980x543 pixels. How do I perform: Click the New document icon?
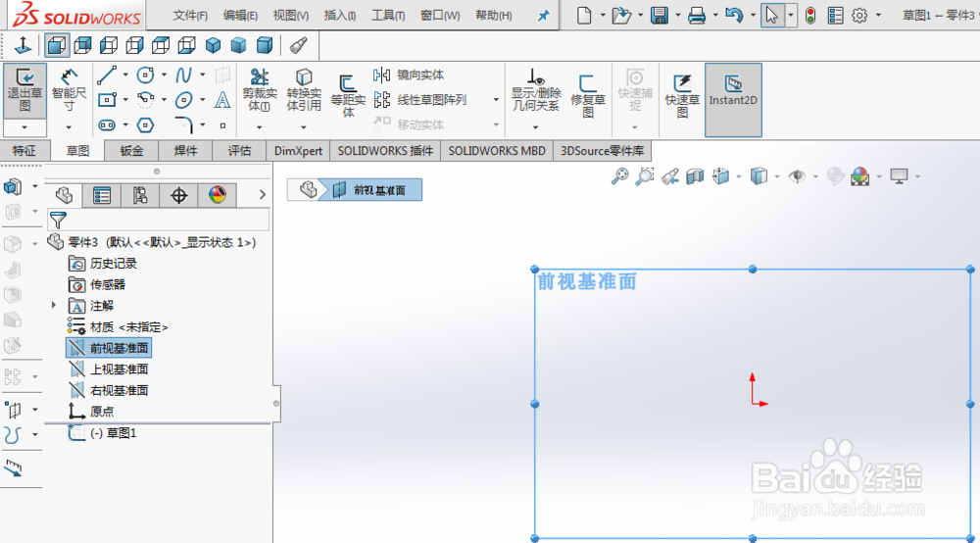[x=584, y=15]
